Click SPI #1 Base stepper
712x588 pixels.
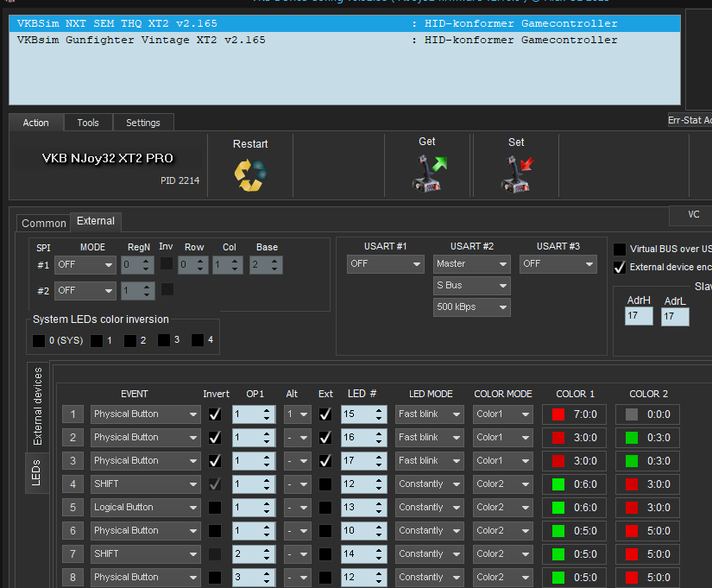coord(266,265)
